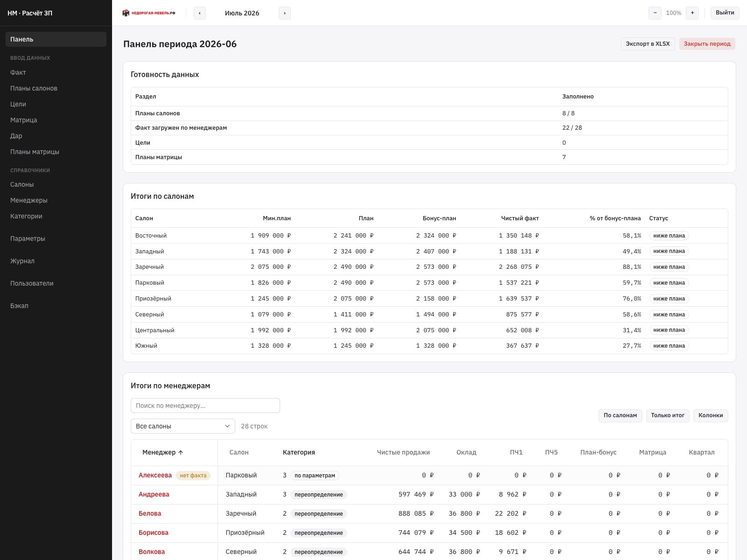Click the 28 строк row count
747x560 pixels.
254,426
